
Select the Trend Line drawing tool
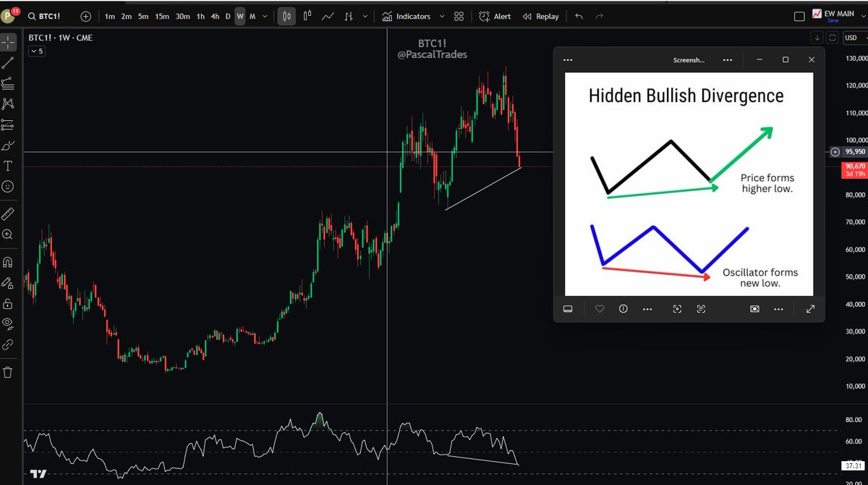9,62
